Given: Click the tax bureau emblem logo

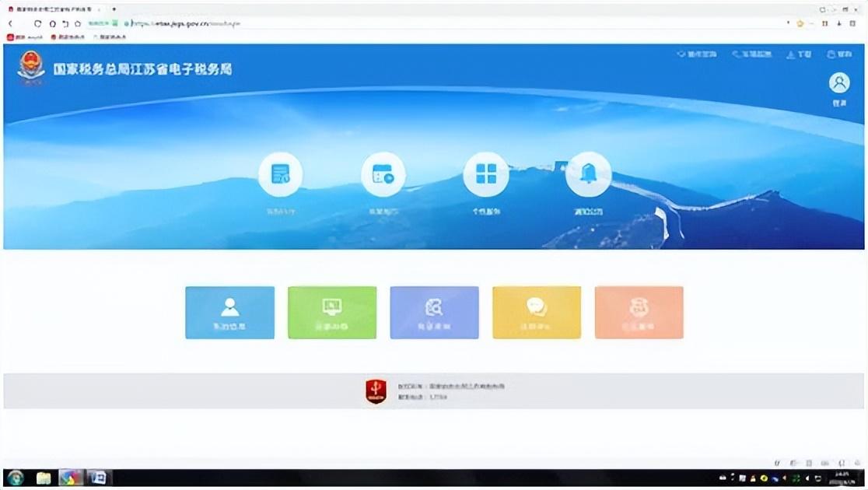Looking at the screenshot, I should [31, 68].
